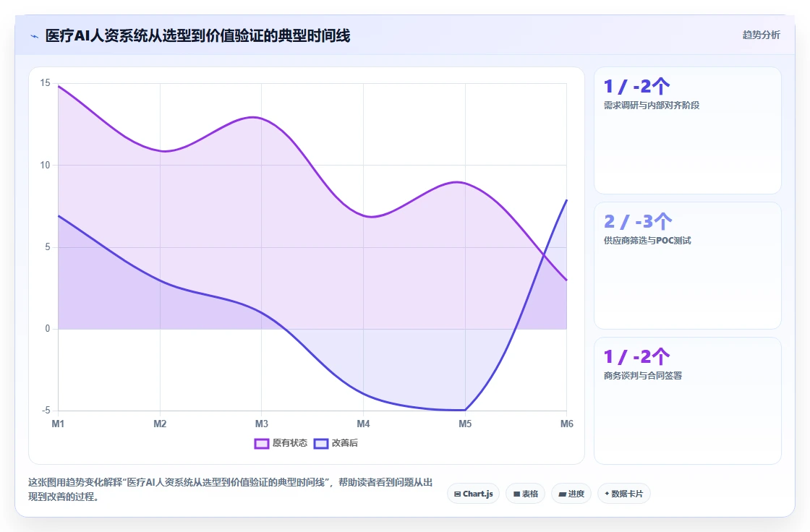Toggle the 原有状态 legend swatch
The width and height of the screenshot is (810, 532).
coord(261,443)
